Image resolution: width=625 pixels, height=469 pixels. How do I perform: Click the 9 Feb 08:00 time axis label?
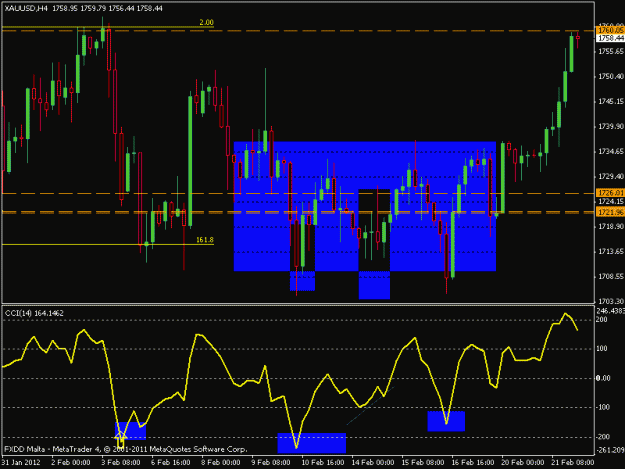tap(271, 462)
